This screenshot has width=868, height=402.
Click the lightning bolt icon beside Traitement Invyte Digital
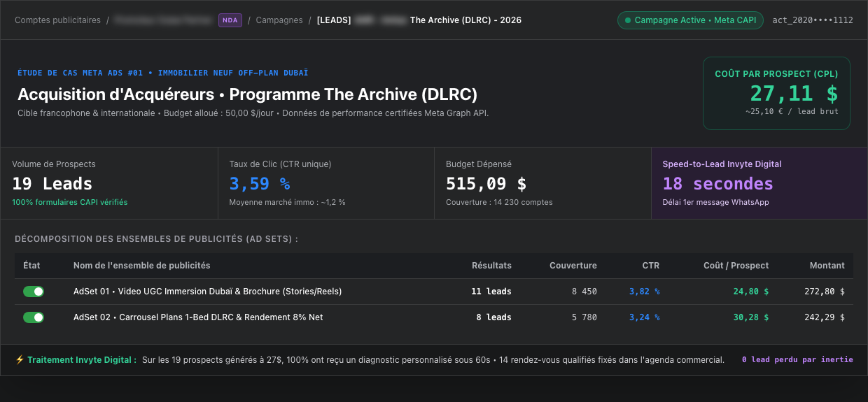(x=20, y=360)
